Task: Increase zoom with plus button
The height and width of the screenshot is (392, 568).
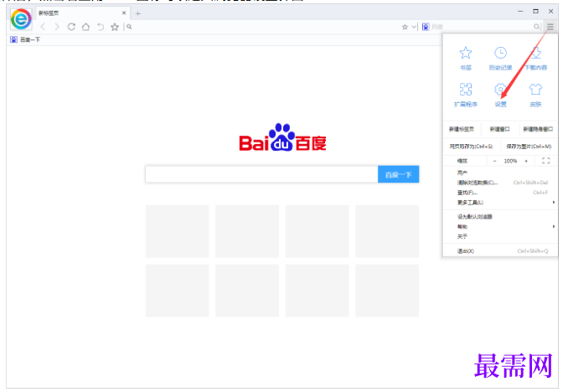Action: pyautogui.click(x=526, y=161)
